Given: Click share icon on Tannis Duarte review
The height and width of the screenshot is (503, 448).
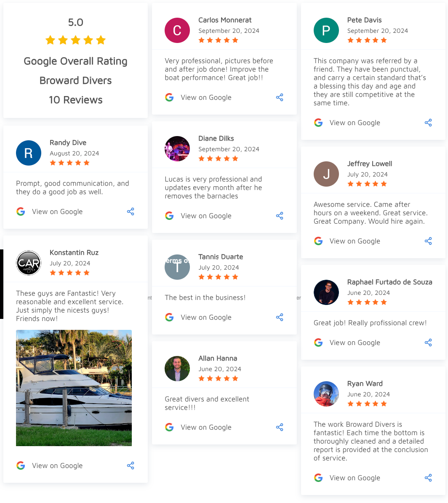Looking at the screenshot, I should click(x=279, y=318).
